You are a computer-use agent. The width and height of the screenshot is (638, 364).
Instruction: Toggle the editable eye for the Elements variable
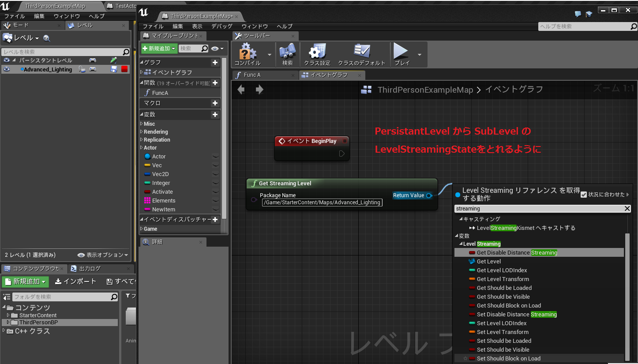click(215, 200)
